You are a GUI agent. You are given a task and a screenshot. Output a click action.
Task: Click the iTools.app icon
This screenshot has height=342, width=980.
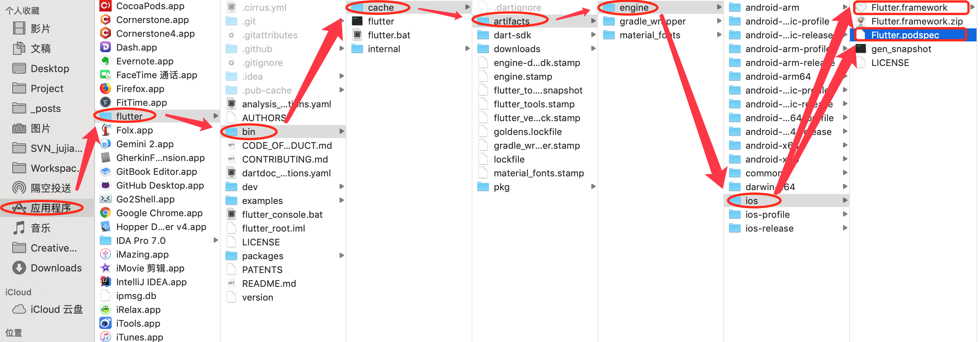point(106,323)
